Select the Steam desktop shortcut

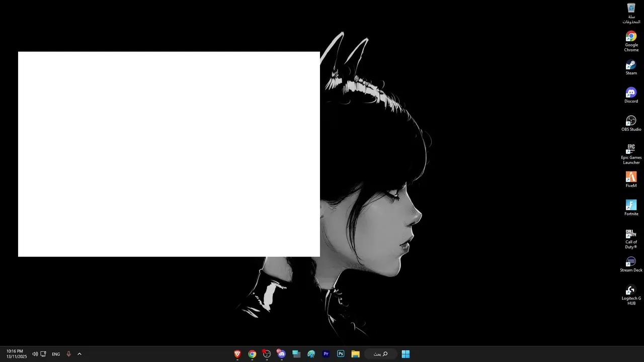pyautogui.click(x=631, y=67)
